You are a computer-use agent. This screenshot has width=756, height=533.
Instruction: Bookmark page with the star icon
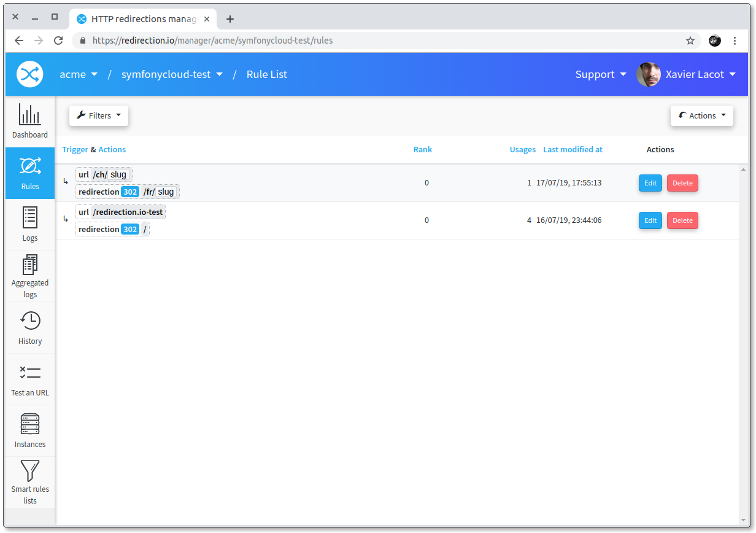[x=690, y=41]
